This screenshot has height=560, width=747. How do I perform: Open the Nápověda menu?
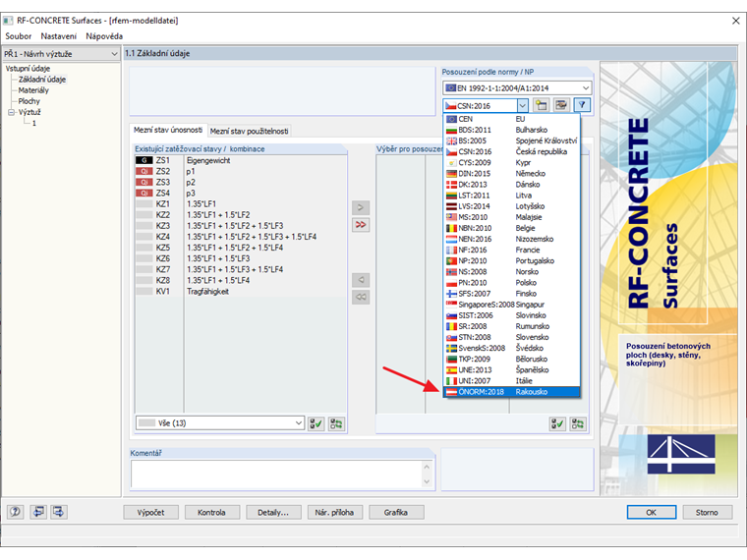point(104,36)
